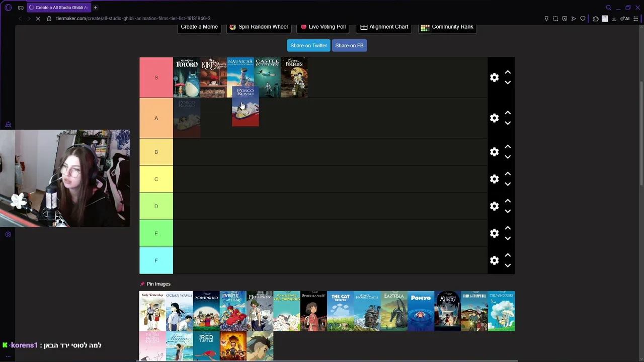
Task: Pick the From Up on Poppy Hill poster
Action: tap(474, 311)
